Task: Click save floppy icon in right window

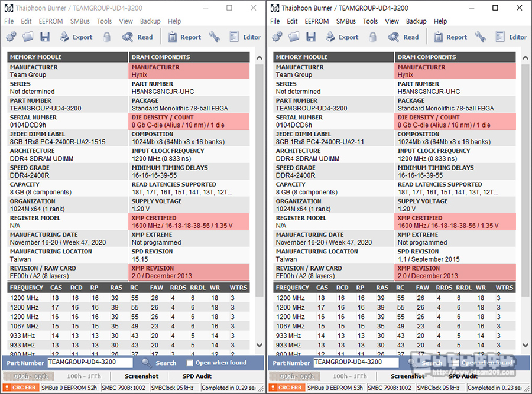Action: click(311, 37)
